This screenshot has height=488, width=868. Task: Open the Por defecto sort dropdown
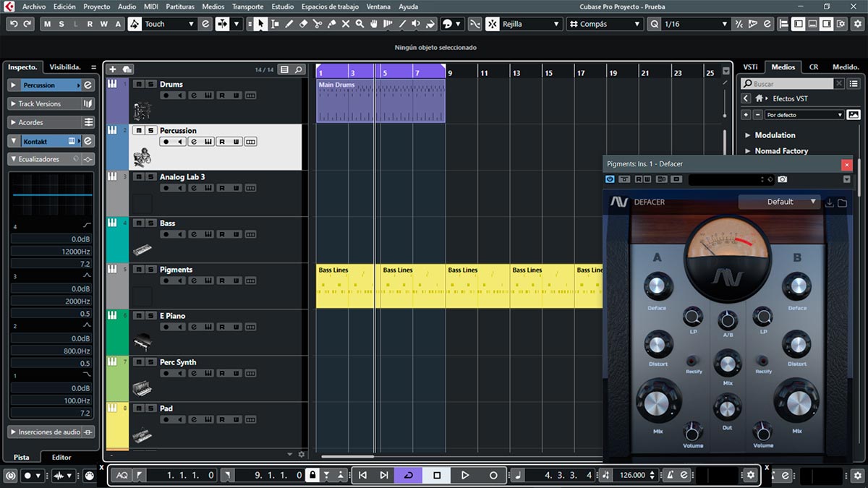[x=804, y=115]
